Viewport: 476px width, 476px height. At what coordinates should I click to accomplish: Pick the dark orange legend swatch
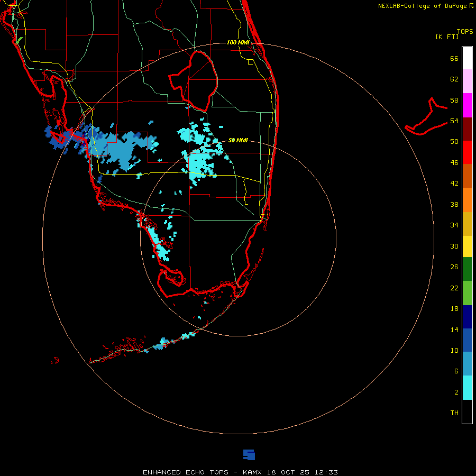(467, 176)
